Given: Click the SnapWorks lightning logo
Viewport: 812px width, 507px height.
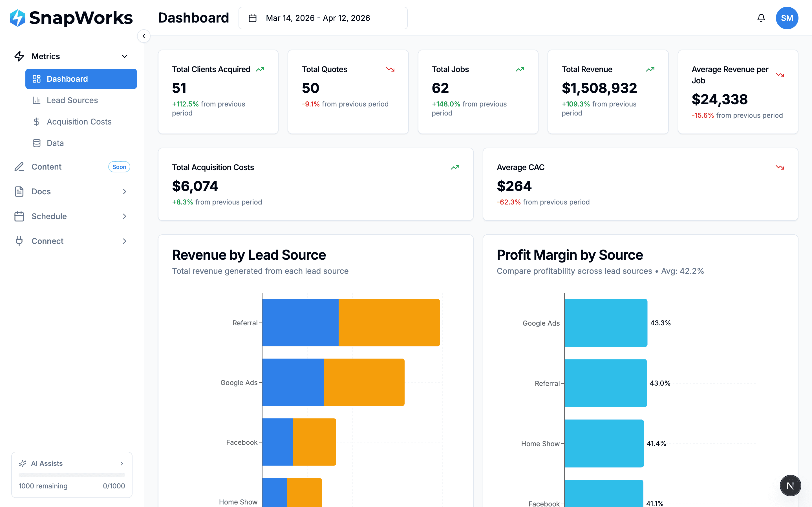Looking at the screenshot, I should (18, 18).
